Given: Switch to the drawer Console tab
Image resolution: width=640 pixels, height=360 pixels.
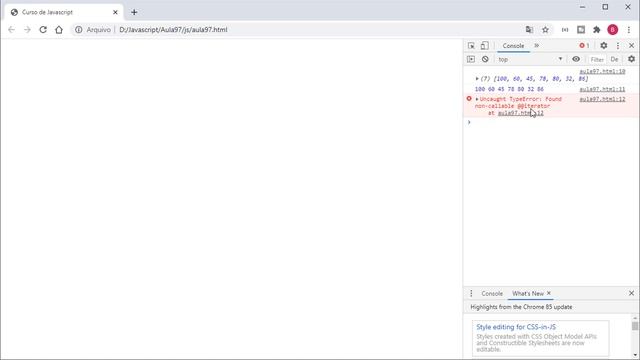Looking at the screenshot, I should click(492, 293).
